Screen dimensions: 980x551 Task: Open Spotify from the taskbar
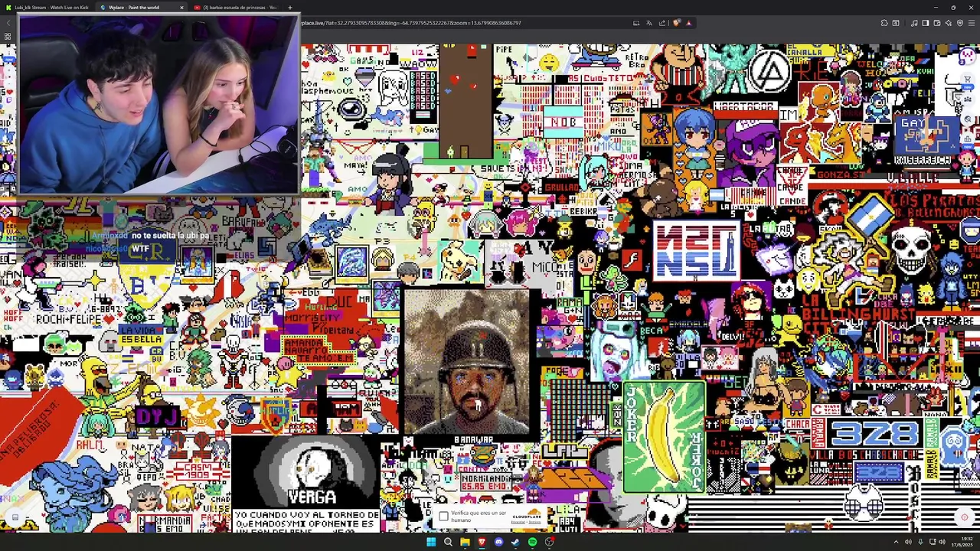coord(532,542)
